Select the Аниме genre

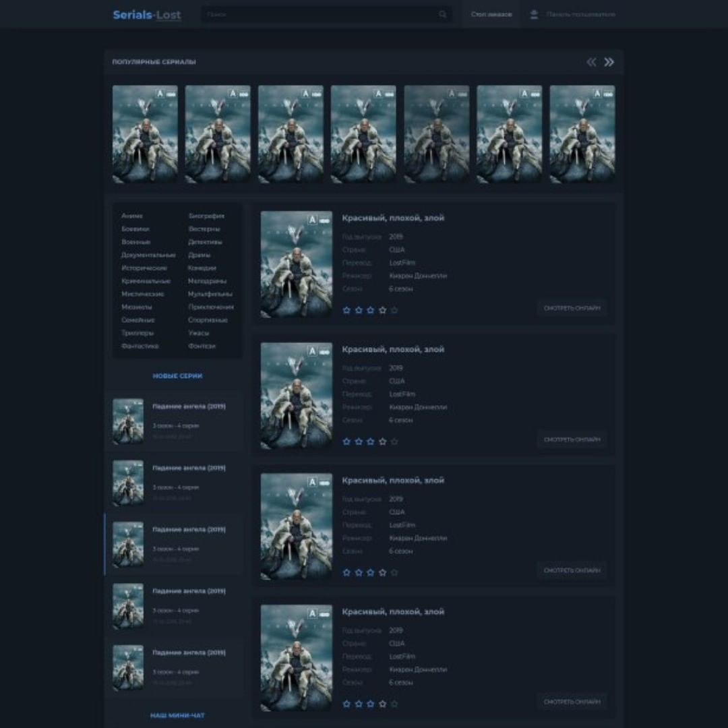132,216
